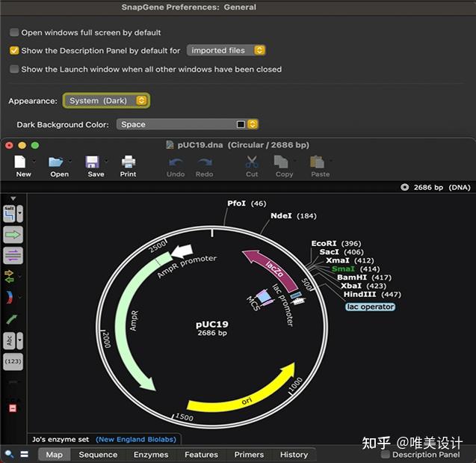Select the blue MCS feature box

263,296
